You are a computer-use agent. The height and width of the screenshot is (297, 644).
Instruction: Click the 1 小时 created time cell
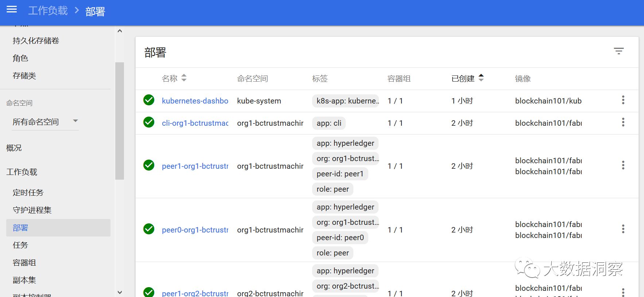[462, 101]
